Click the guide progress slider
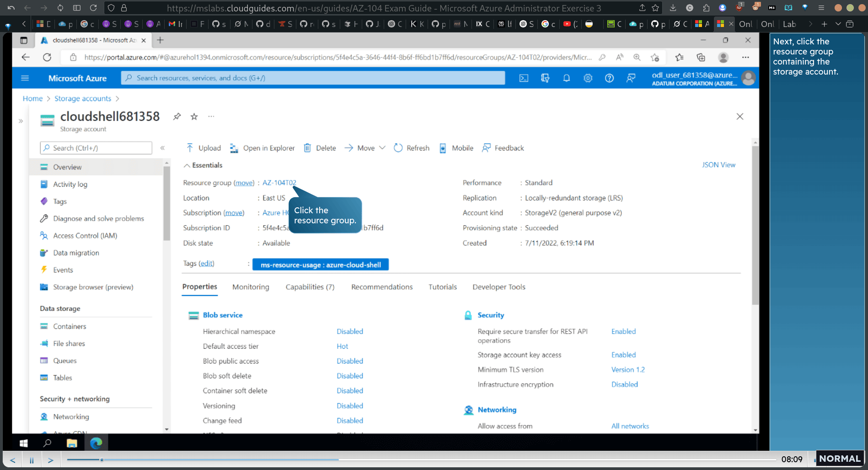The image size is (868, 470). pyautogui.click(x=421, y=460)
